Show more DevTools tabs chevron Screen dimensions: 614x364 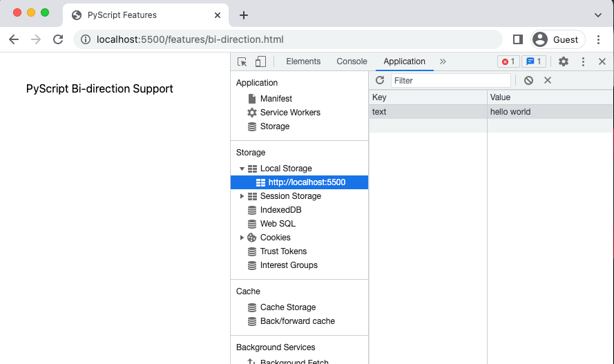(x=443, y=61)
